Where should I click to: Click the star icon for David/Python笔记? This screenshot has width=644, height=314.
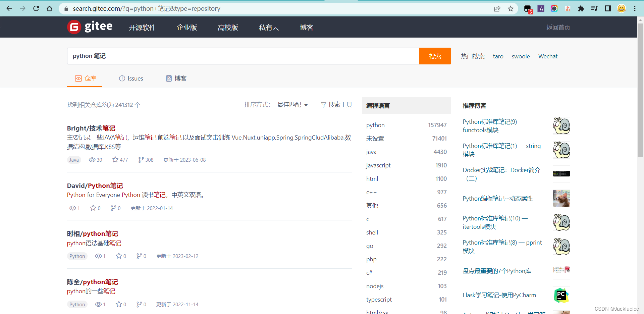tap(93, 208)
